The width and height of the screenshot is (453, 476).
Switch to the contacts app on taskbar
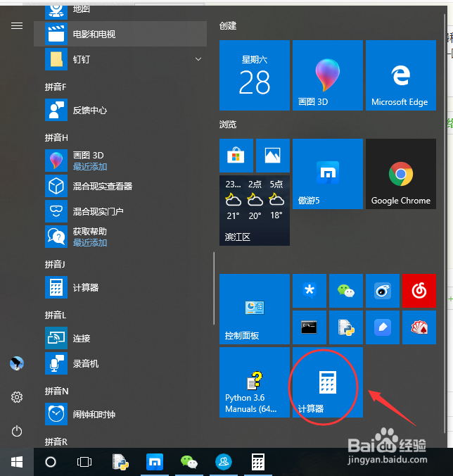(x=224, y=462)
